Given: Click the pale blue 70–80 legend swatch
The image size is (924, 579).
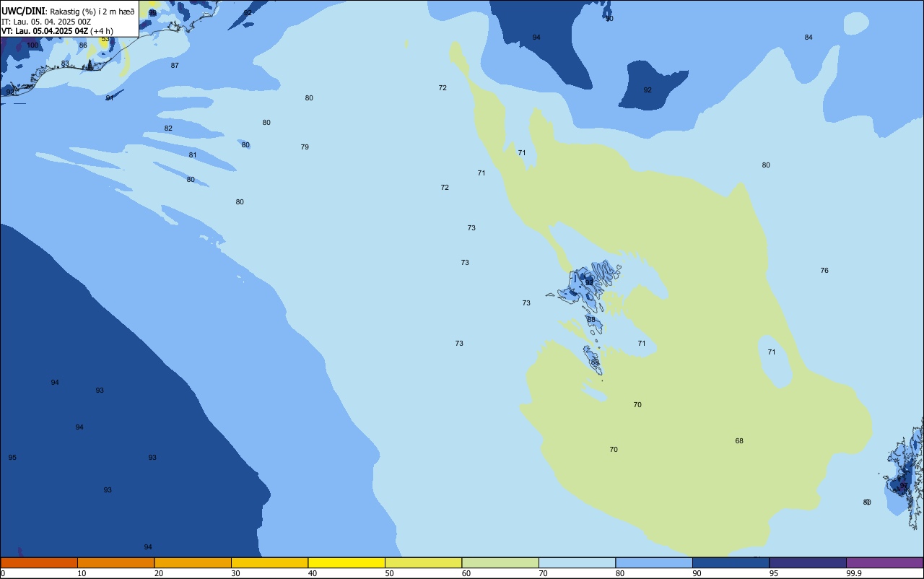Looking at the screenshot, I should tap(577, 562).
